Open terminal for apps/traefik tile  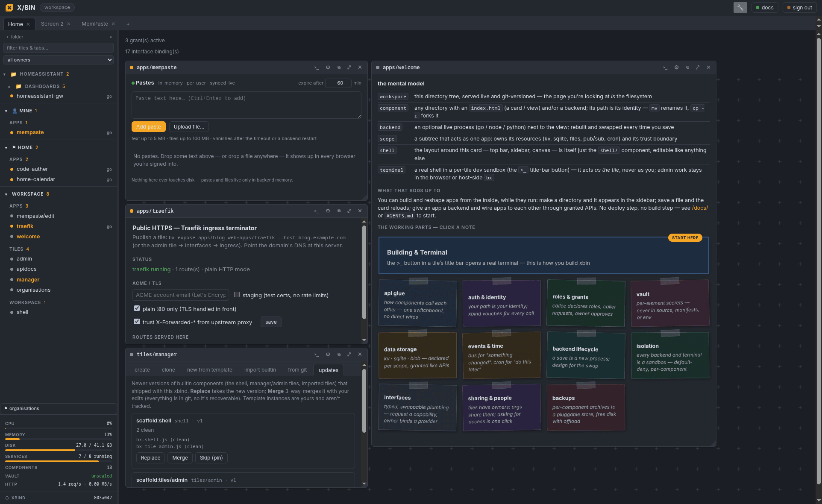click(317, 211)
